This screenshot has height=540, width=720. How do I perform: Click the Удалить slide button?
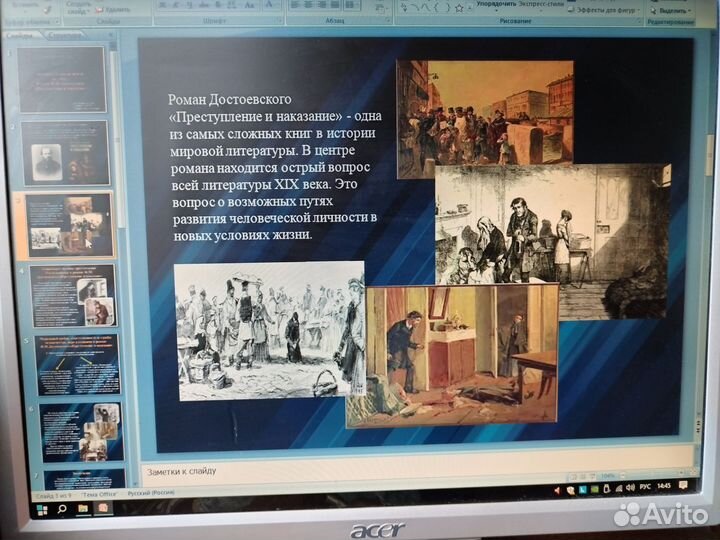click(x=112, y=8)
